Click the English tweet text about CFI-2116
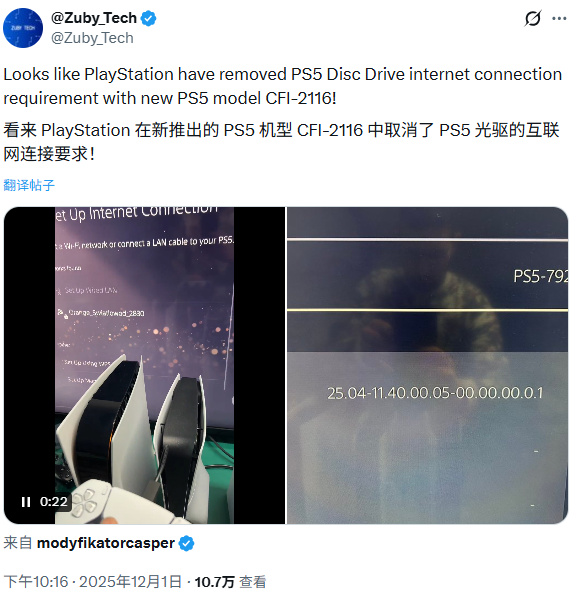 tap(283, 86)
